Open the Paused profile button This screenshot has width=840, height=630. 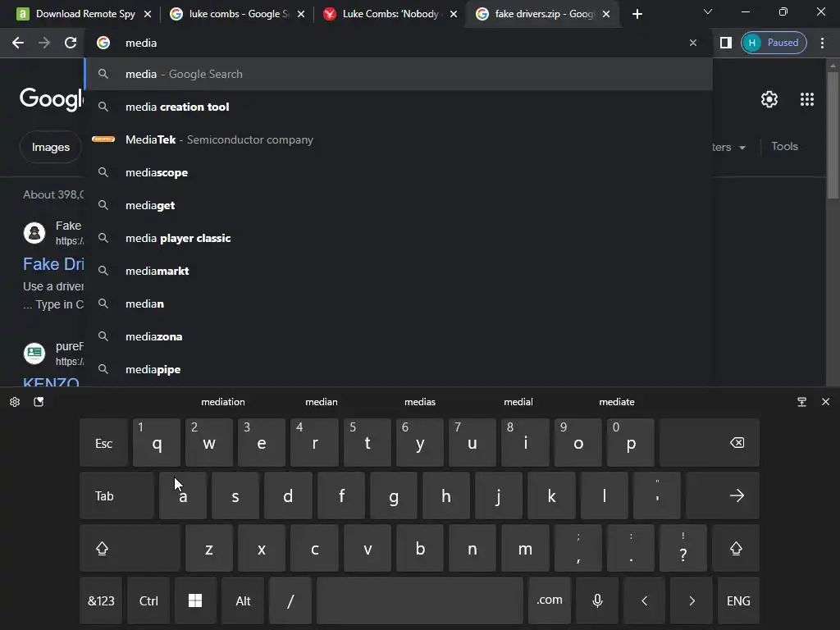pyautogui.click(x=774, y=43)
